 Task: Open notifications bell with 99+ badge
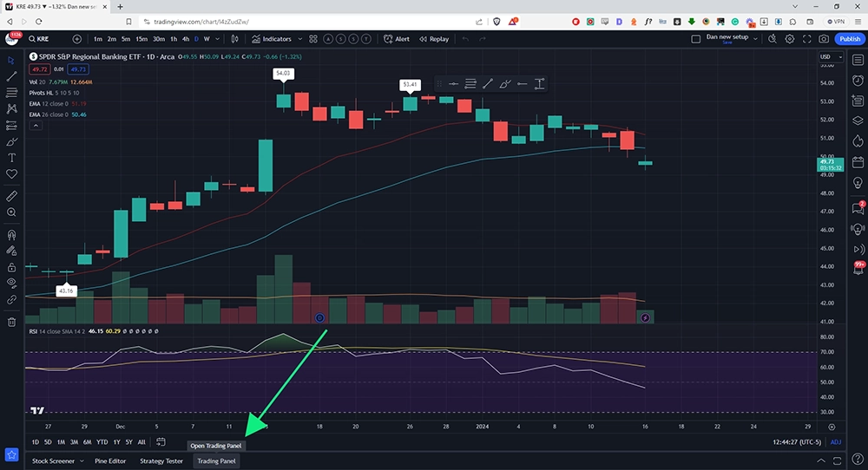[x=858, y=268]
